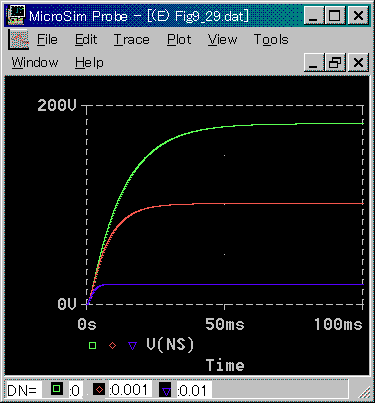
Task: Click the blue curve's flat section
Action: tap(233, 284)
